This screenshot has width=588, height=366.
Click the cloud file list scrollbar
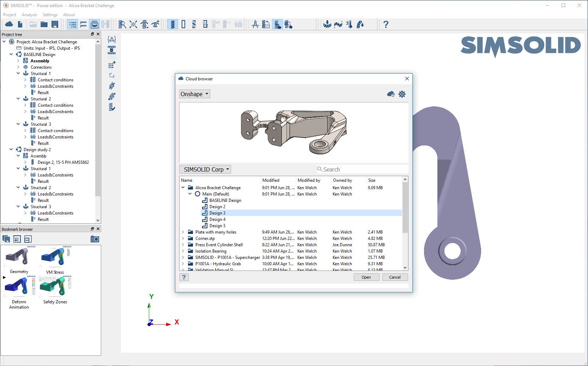point(405,208)
